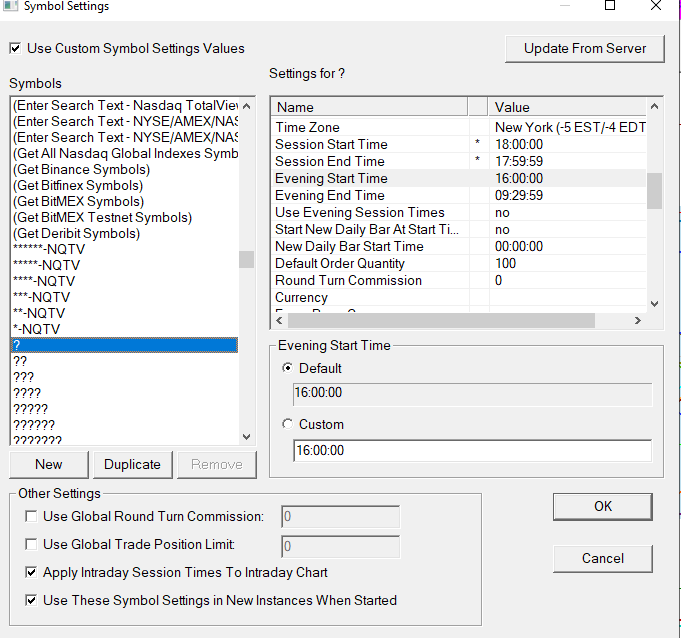Select New Daily Bar Start Time row
This screenshot has height=638, width=681.
(x=459, y=246)
